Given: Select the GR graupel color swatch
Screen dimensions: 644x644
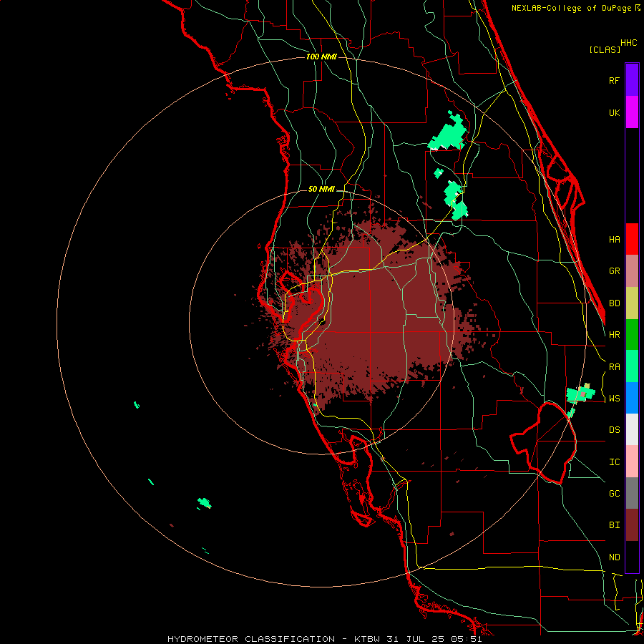Looking at the screenshot, I should (x=632, y=271).
